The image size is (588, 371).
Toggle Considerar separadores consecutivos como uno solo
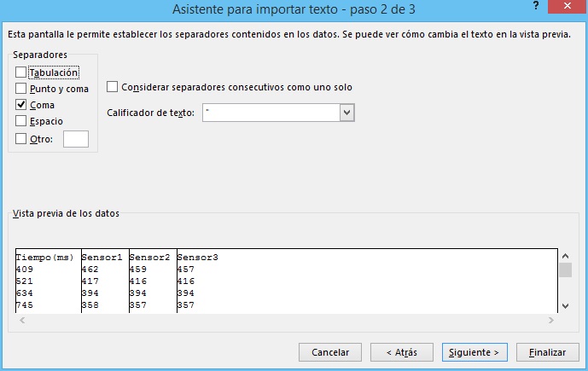[x=113, y=87]
